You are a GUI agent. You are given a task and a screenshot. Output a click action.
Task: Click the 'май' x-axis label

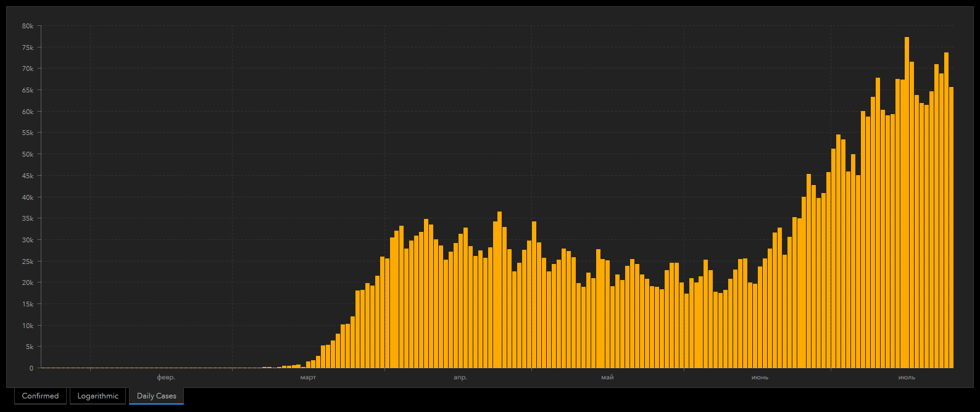607,377
